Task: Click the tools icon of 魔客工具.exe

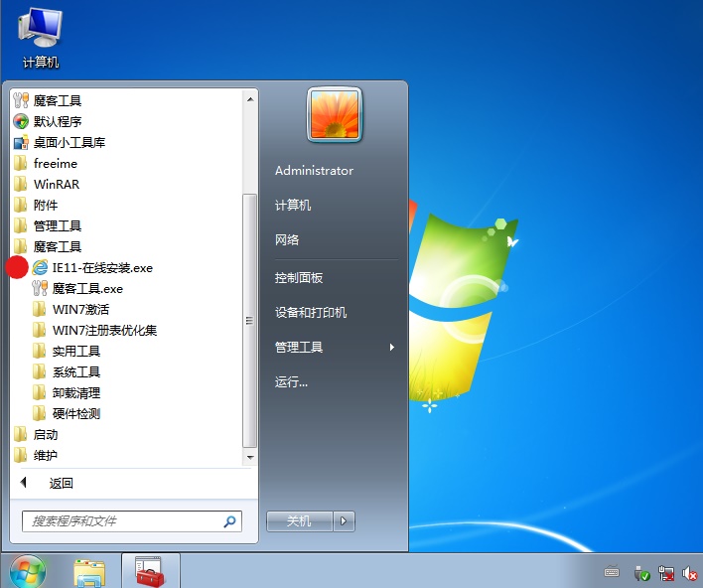Action: point(40,288)
